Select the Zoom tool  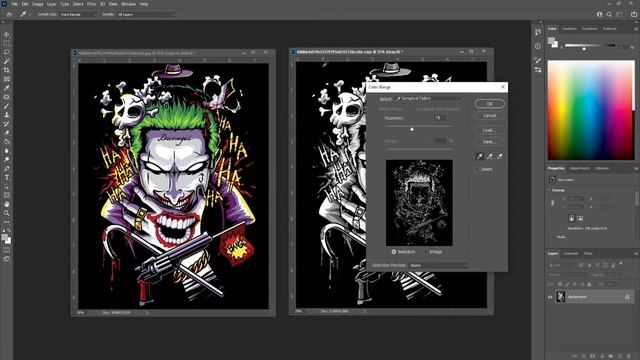[7, 213]
